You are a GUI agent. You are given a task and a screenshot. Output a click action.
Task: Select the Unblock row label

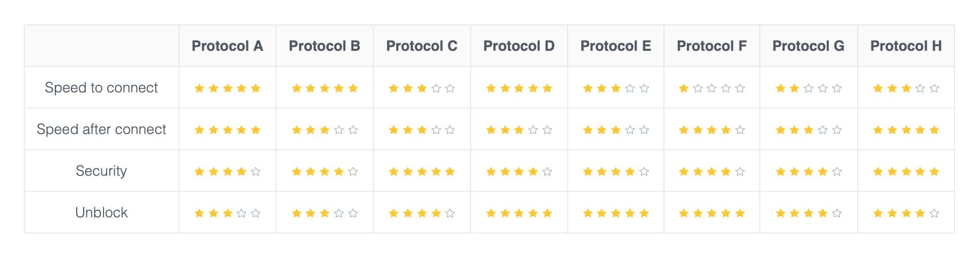[101, 213]
